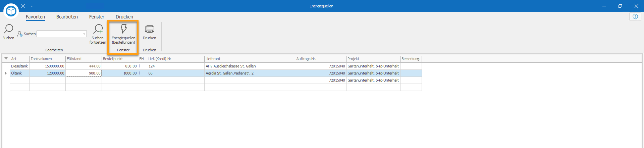Select the 850.00 Bestellpunkt cell

point(120,66)
